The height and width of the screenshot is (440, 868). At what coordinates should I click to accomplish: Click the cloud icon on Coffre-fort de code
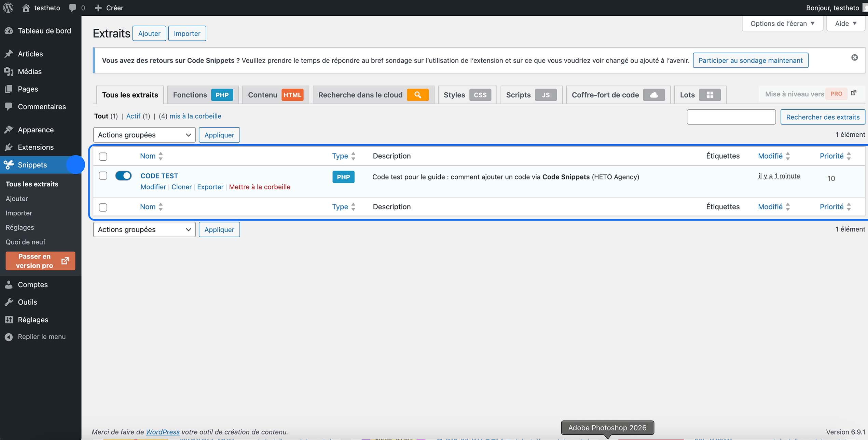pos(653,95)
